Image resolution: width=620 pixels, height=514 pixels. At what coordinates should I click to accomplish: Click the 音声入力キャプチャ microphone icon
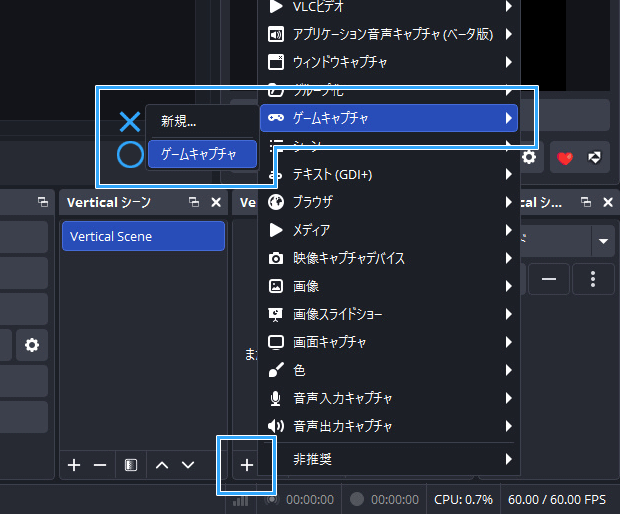[276, 398]
